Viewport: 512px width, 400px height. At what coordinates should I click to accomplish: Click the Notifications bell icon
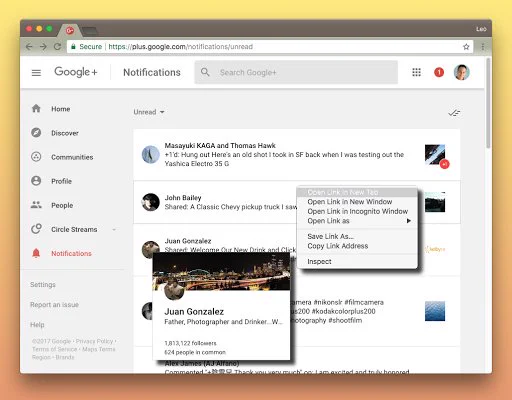click(x=36, y=253)
